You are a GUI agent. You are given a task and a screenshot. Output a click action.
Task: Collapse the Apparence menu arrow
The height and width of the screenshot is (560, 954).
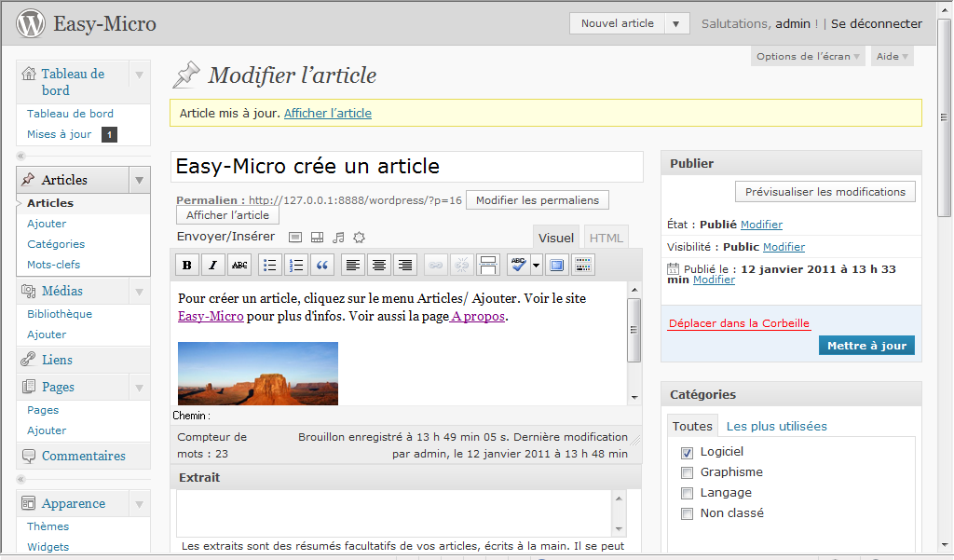pos(140,504)
